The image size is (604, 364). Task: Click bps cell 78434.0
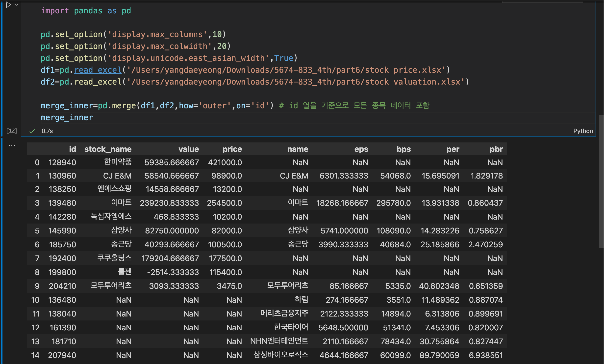click(x=396, y=341)
